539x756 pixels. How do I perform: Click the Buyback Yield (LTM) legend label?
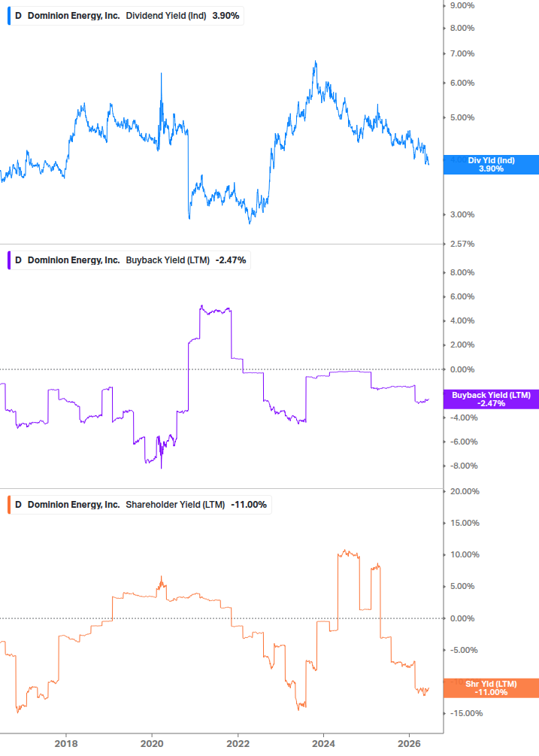(x=168, y=260)
